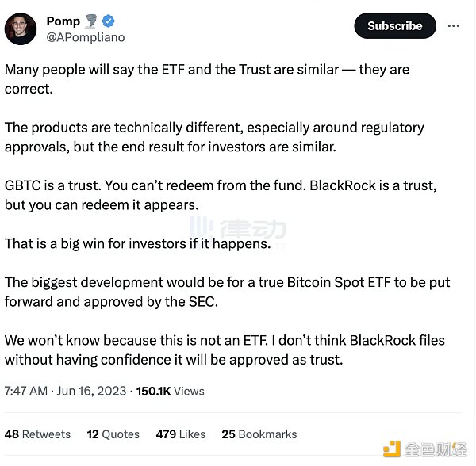Show the 12 Quotes list

[113, 434]
